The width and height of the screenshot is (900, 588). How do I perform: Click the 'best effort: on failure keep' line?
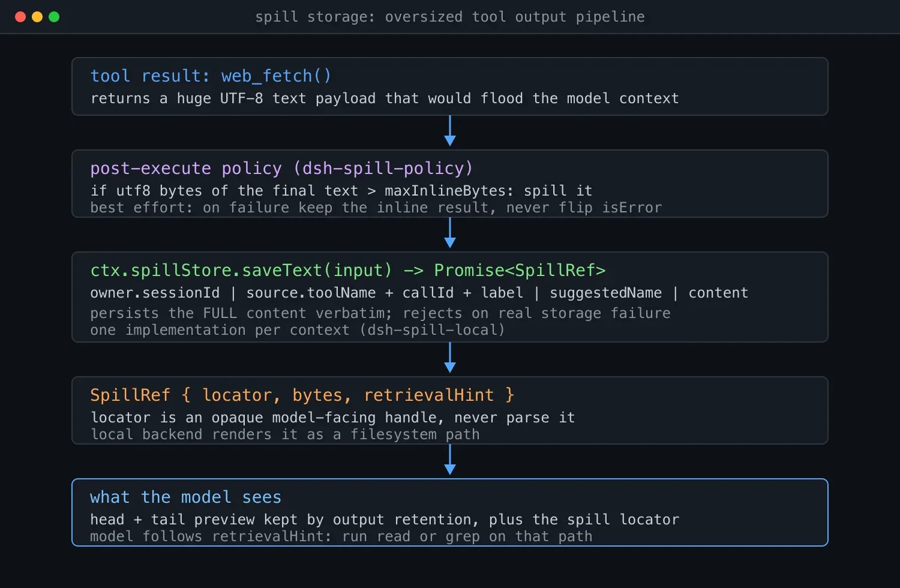376,208
